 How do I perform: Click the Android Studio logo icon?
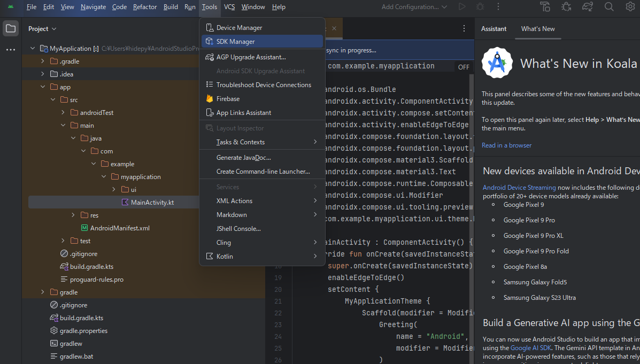pos(11,6)
